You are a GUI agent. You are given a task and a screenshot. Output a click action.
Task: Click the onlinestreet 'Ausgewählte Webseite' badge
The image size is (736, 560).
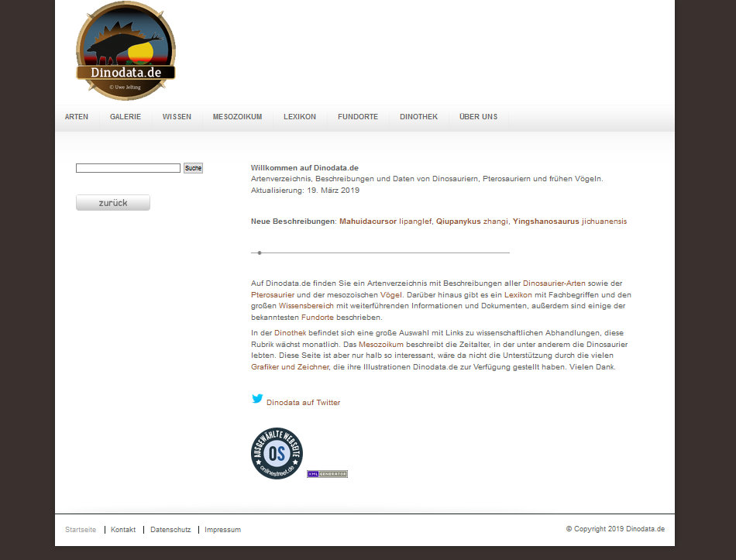coord(277,453)
